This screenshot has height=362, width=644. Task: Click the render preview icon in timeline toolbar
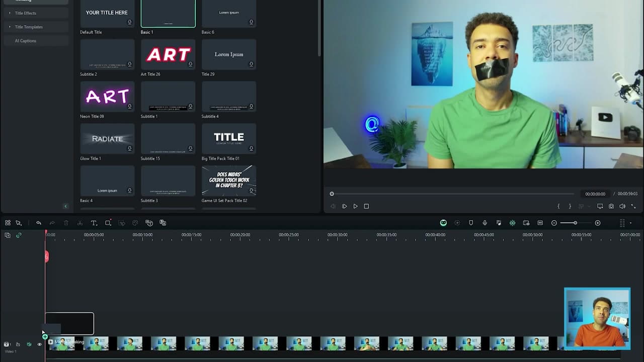click(457, 223)
